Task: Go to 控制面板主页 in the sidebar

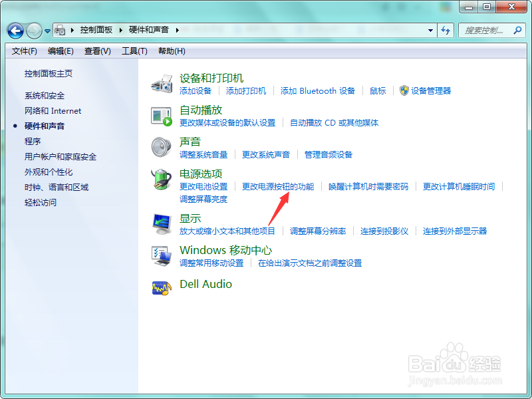Action: coord(49,74)
